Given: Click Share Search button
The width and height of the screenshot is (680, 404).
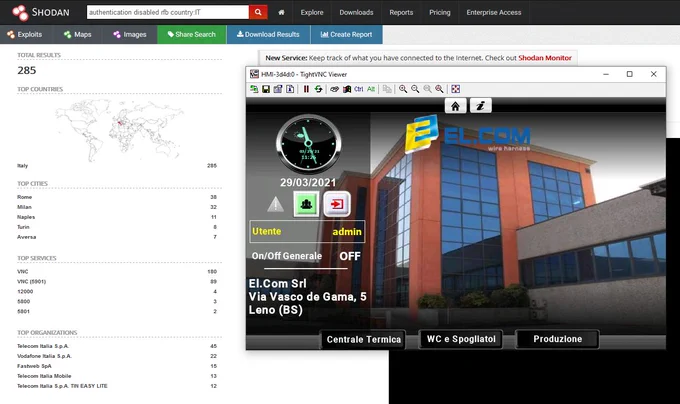Looking at the screenshot, I should [192, 34].
